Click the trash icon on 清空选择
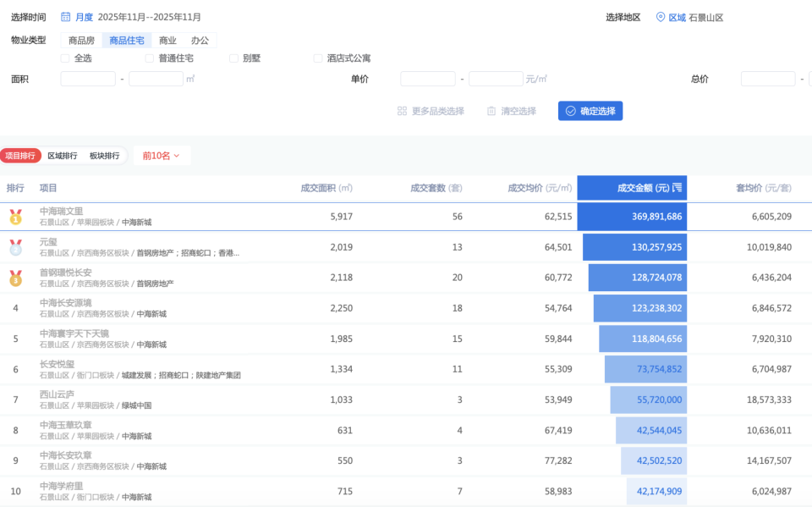This screenshot has width=812, height=507. point(492,110)
